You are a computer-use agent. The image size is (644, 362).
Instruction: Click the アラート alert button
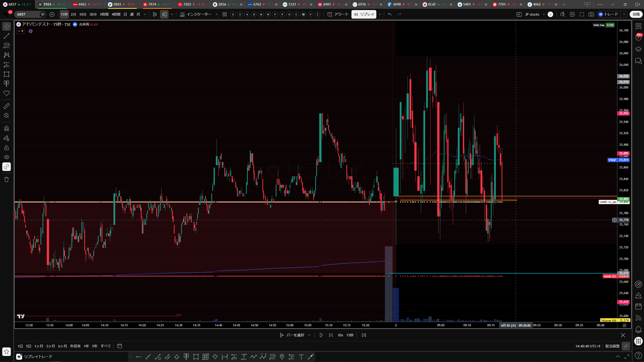[x=338, y=14]
